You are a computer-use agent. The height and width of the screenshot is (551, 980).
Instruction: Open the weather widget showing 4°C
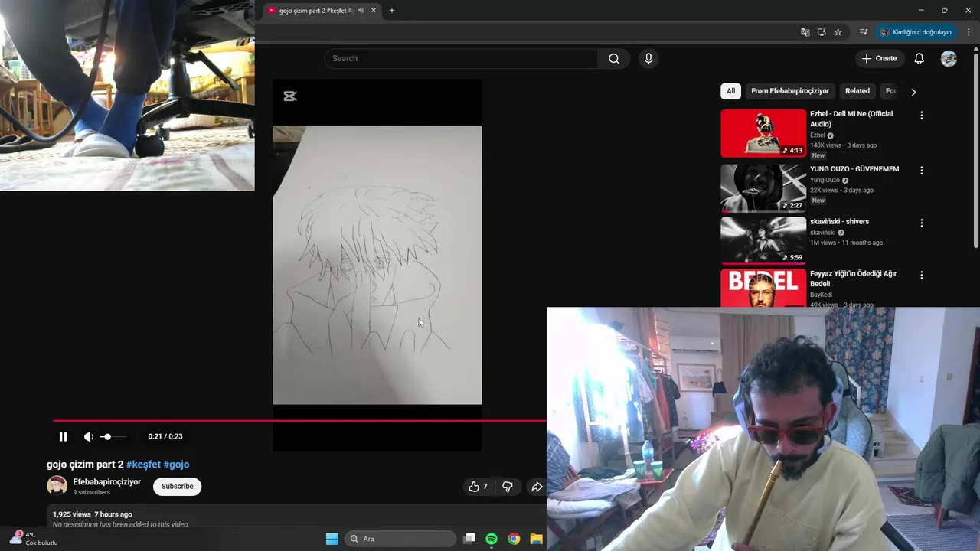[x=33, y=538]
